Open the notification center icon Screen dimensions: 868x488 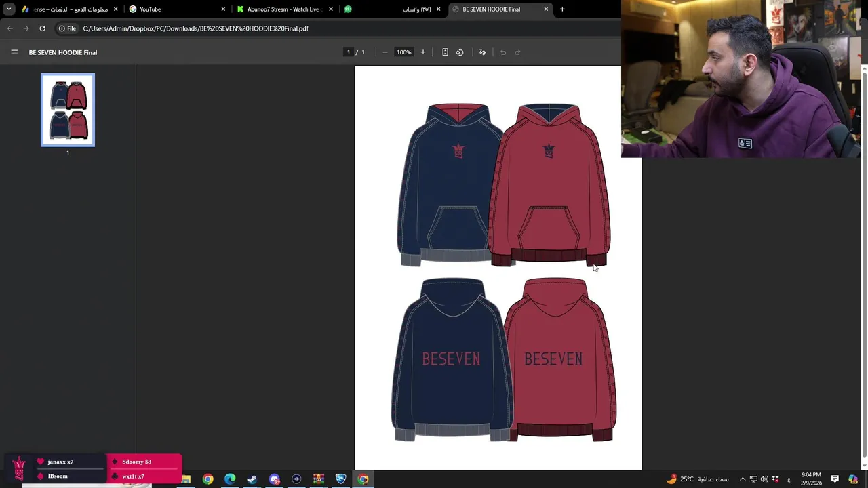[835, 479]
